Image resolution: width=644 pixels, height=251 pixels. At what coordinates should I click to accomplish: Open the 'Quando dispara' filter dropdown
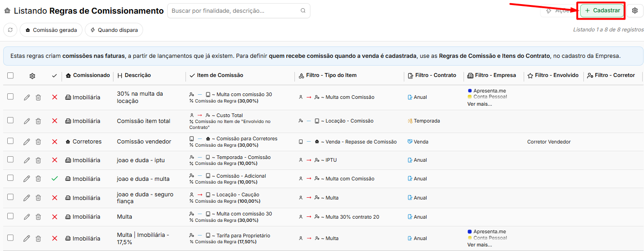114,30
